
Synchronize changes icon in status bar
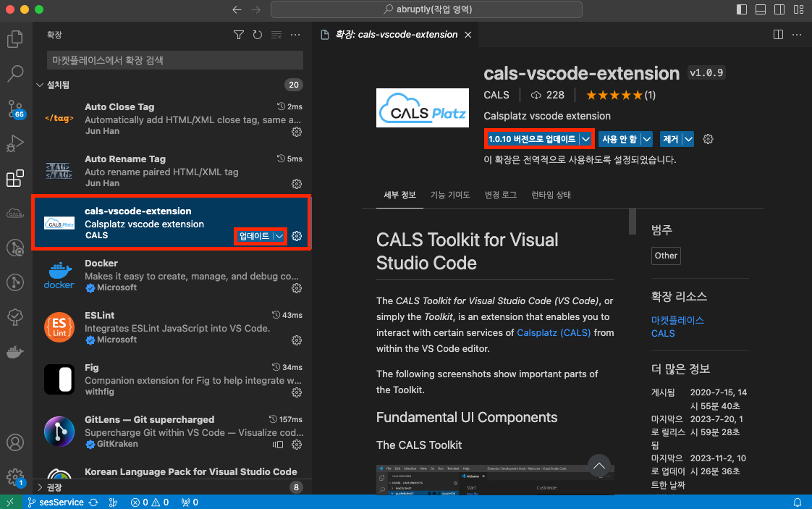(x=94, y=502)
